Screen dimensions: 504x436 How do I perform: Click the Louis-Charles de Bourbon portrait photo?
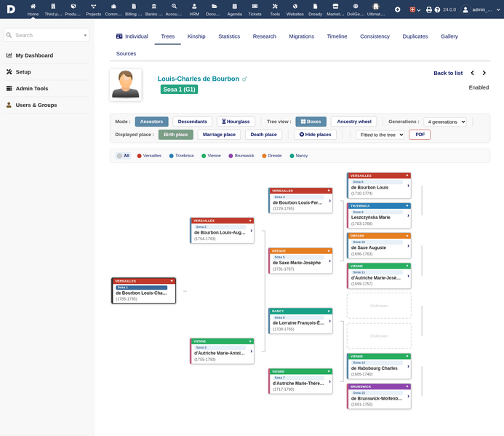coord(126,84)
